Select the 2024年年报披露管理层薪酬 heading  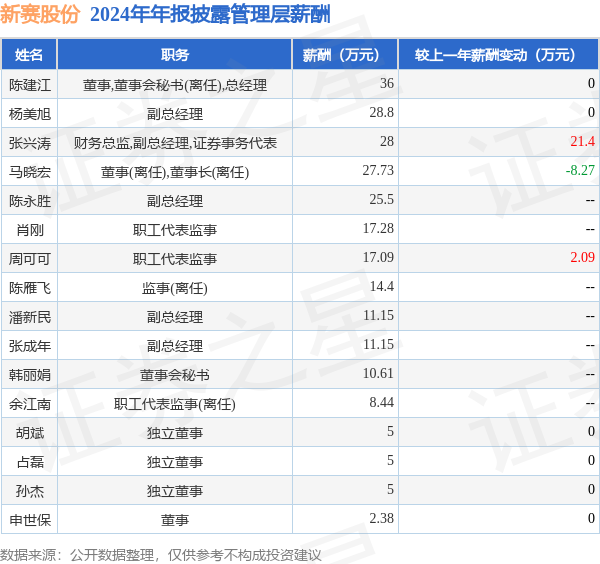pyautogui.click(x=210, y=15)
